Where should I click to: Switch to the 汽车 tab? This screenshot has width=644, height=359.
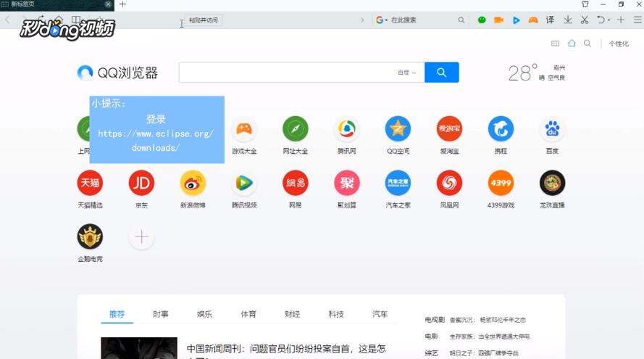click(380, 314)
